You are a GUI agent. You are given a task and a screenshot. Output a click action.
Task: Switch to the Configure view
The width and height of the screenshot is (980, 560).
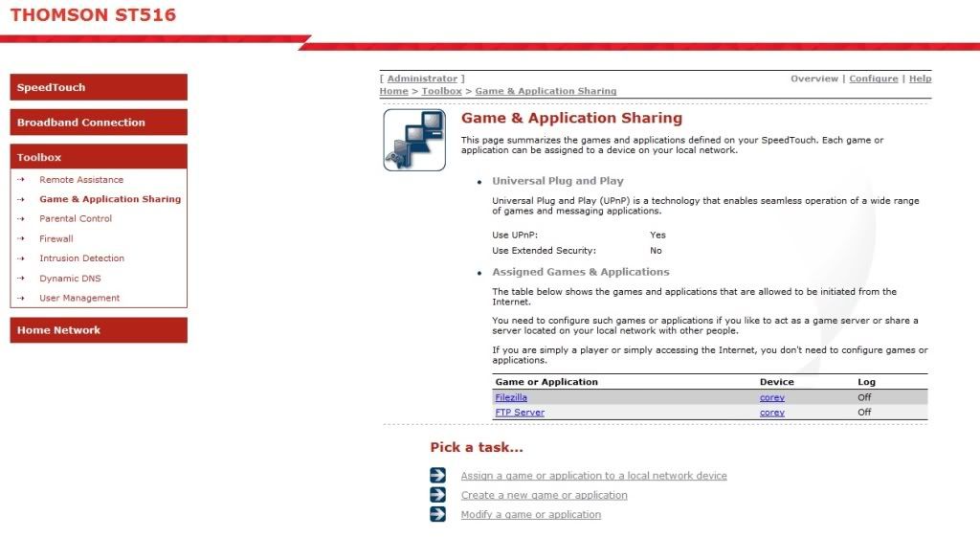click(874, 78)
